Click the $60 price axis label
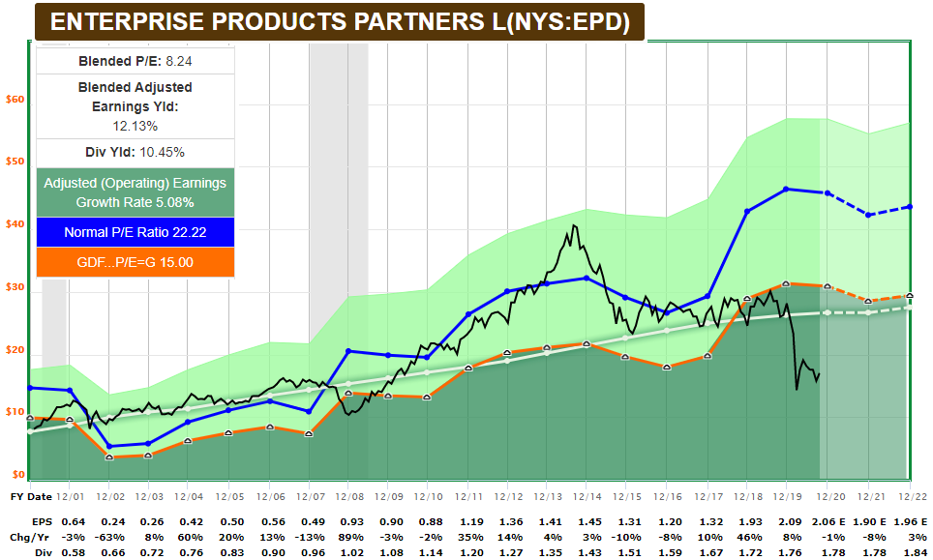The image size is (933, 560). 15,100
